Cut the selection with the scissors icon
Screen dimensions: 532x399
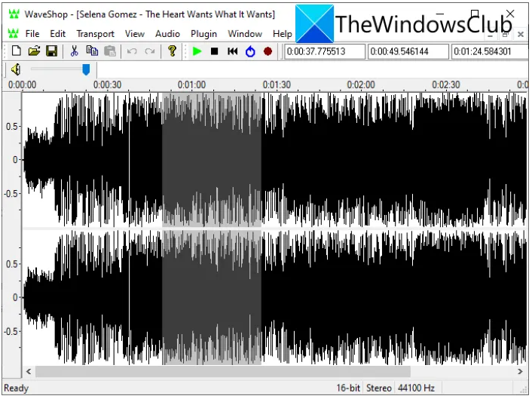(74, 51)
